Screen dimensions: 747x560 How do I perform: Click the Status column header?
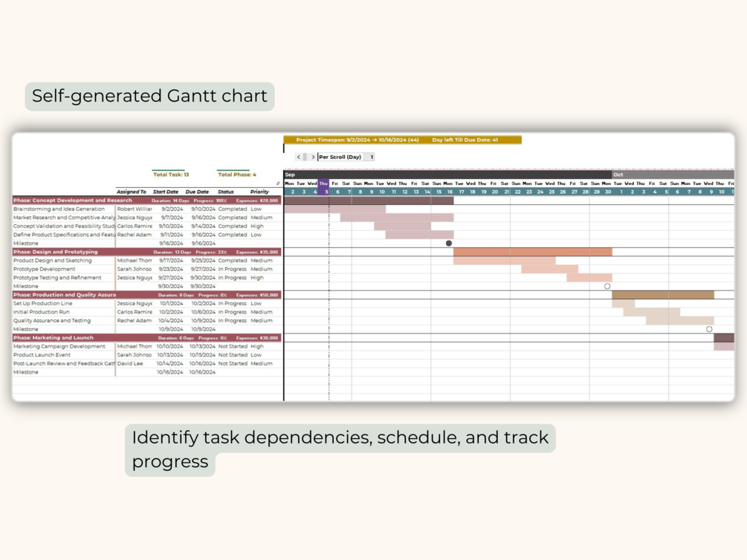click(x=226, y=192)
